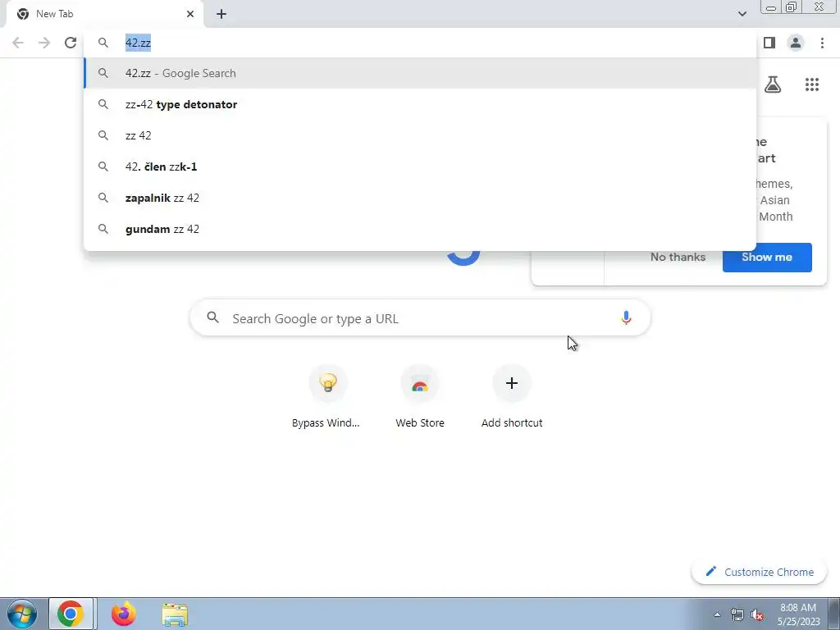Open the tab search dropdown arrow
Screen dimensions: 840x630
point(742,14)
